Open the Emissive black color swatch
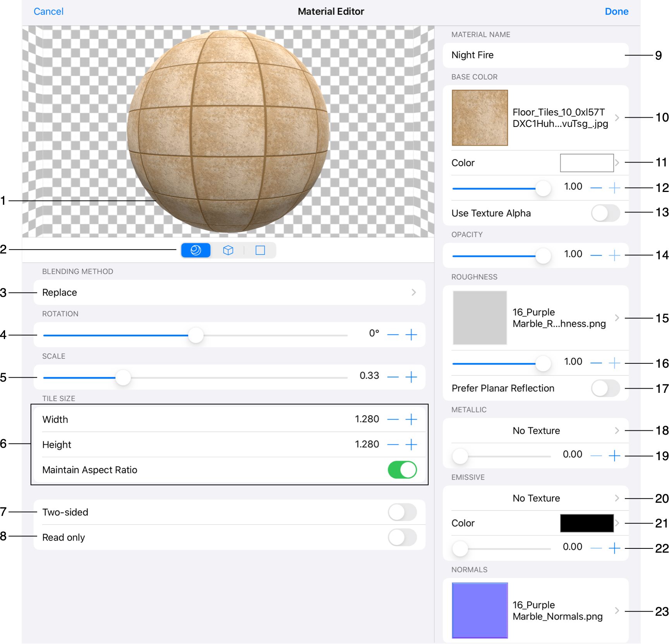This screenshot has width=669, height=644. coord(586,523)
